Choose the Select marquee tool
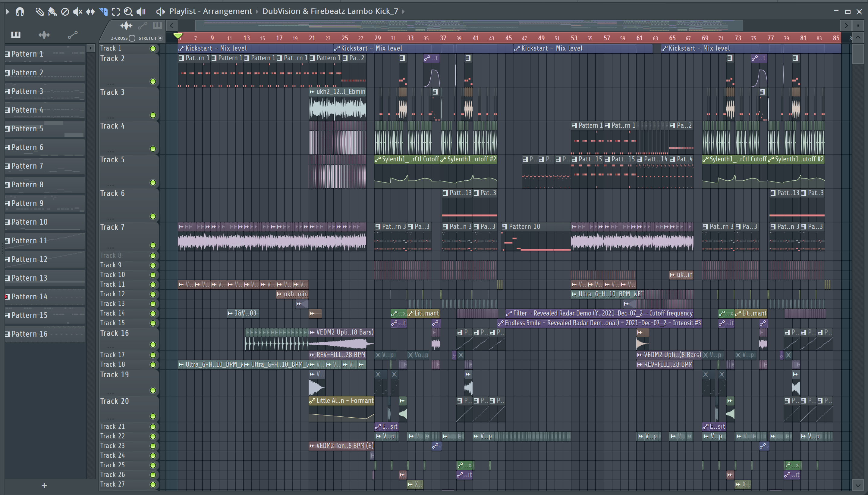Image resolution: width=868 pixels, height=495 pixels. pyautogui.click(x=116, y=11)
